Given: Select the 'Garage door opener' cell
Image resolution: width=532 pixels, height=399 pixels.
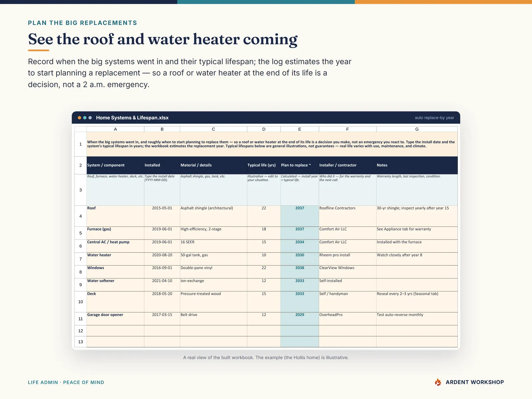Looking at the screenshot, I should coord(115,319).
